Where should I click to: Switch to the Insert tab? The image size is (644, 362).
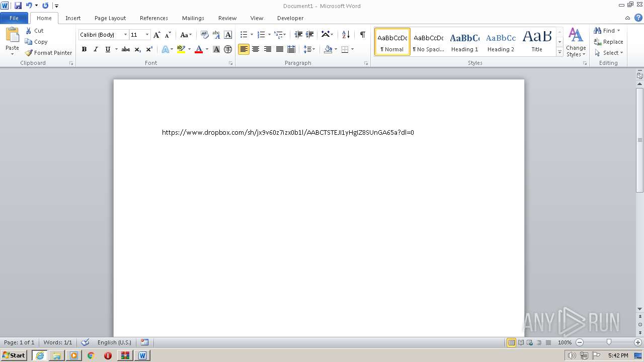pyautogui.click(x=73, y=18)
